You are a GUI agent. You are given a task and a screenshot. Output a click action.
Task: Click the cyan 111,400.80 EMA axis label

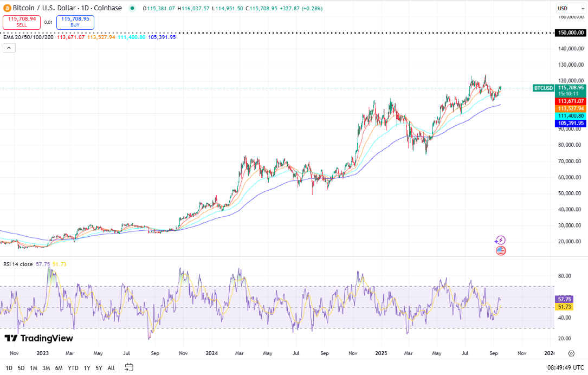tap(571, 116)
